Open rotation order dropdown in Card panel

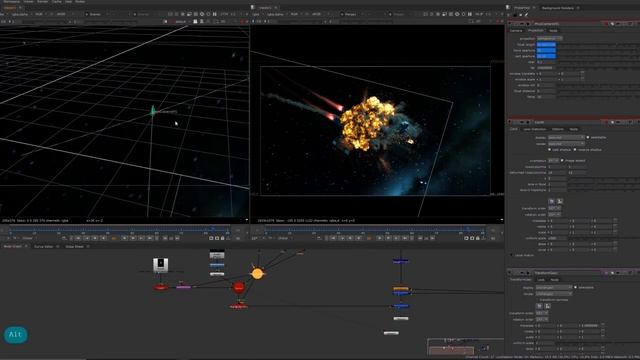554,214
